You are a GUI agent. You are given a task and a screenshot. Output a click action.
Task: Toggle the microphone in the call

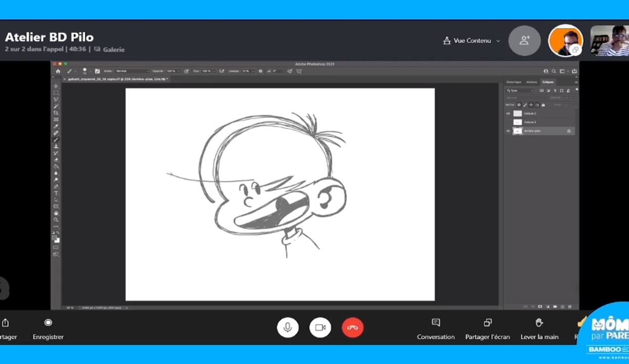click(287, 328)
